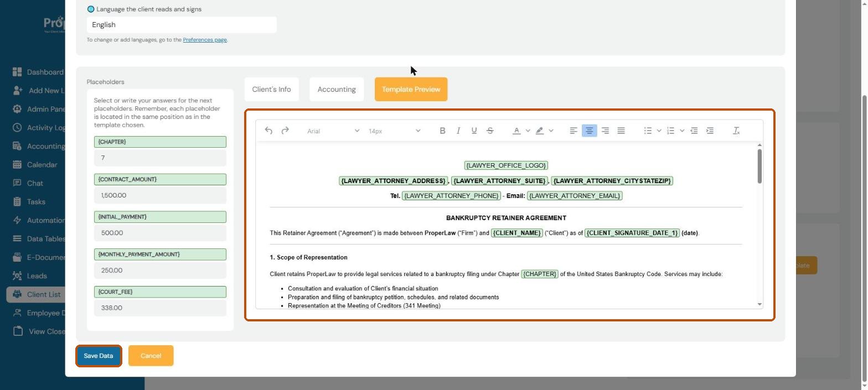The image size is (868, 390).
Task: Open Activity Log from the sidebar
Action: pyautogui.click(x=39, y=127)
